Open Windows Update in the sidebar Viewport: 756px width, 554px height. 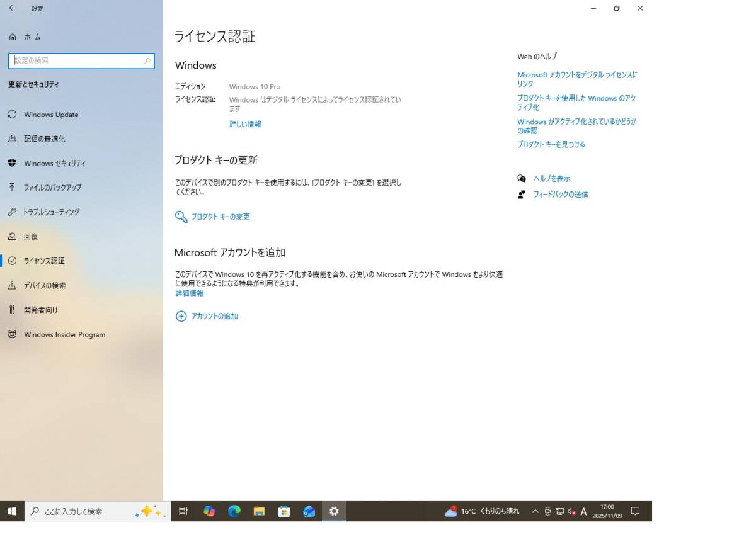point(50,115)
